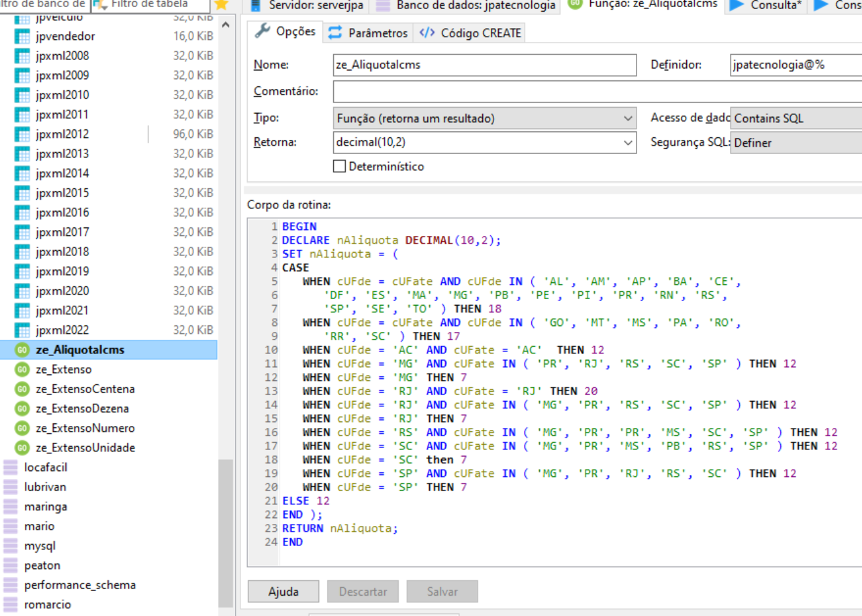
Task: Open the Consulta* query tab
Action: 767,5
